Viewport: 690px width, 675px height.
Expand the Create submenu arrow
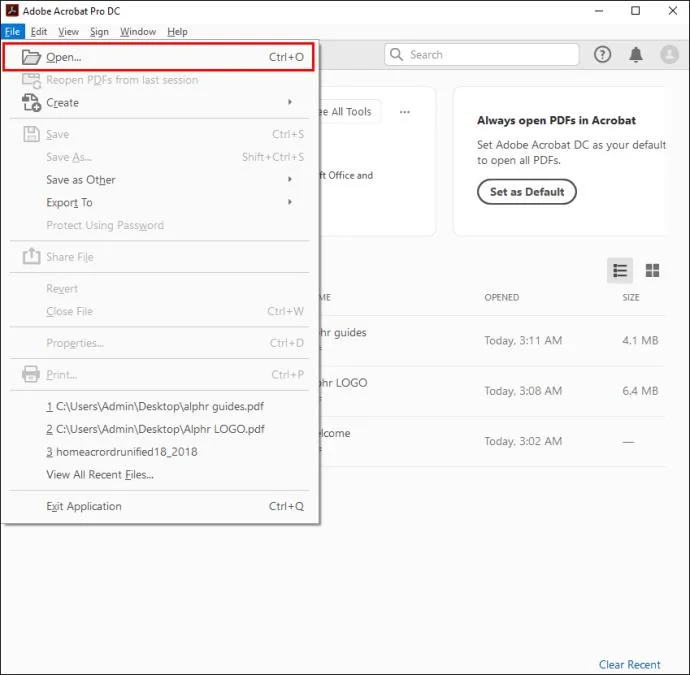pyautogui.click(x=290, y=102)
